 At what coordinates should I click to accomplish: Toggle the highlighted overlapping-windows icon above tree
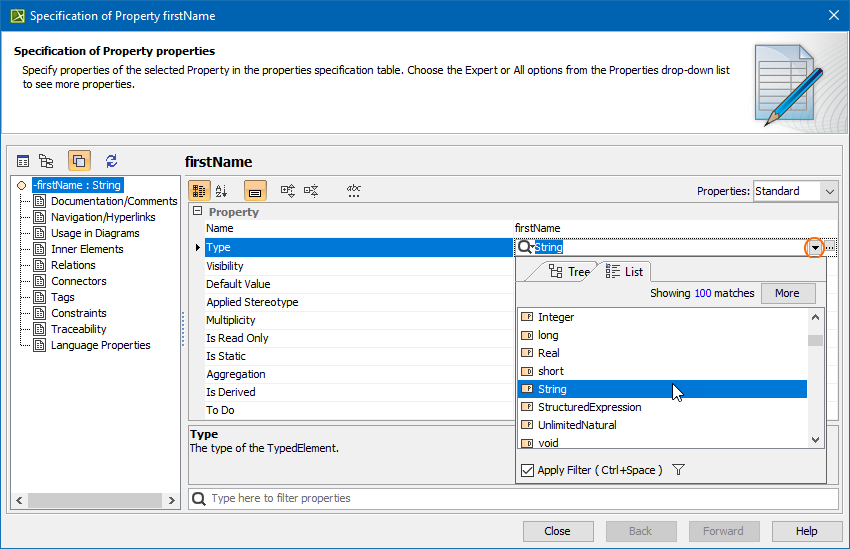pyautogui.click(x=79, y=161)
